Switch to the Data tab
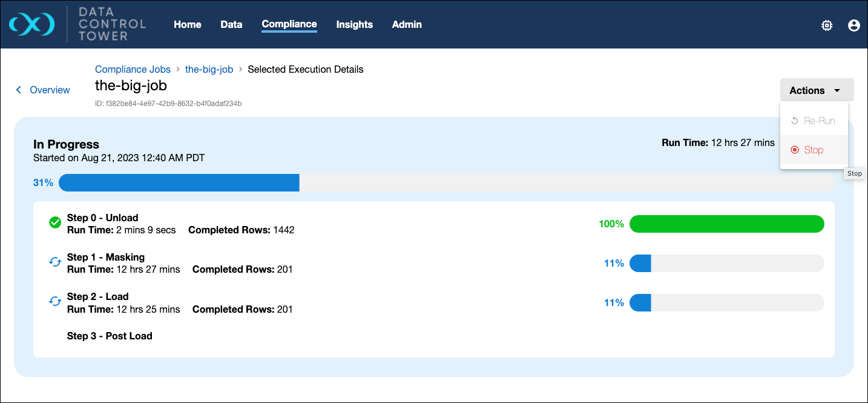868x403 pixels. (x=231, y=24)
